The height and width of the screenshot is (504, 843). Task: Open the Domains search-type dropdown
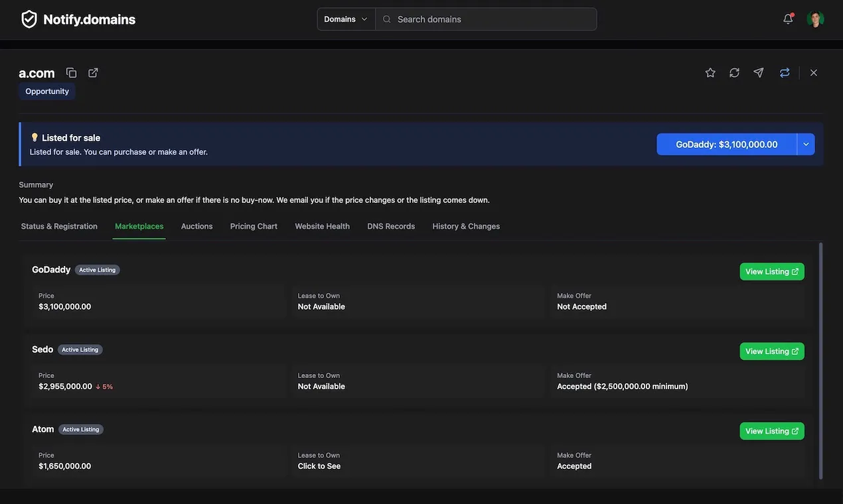346,19
